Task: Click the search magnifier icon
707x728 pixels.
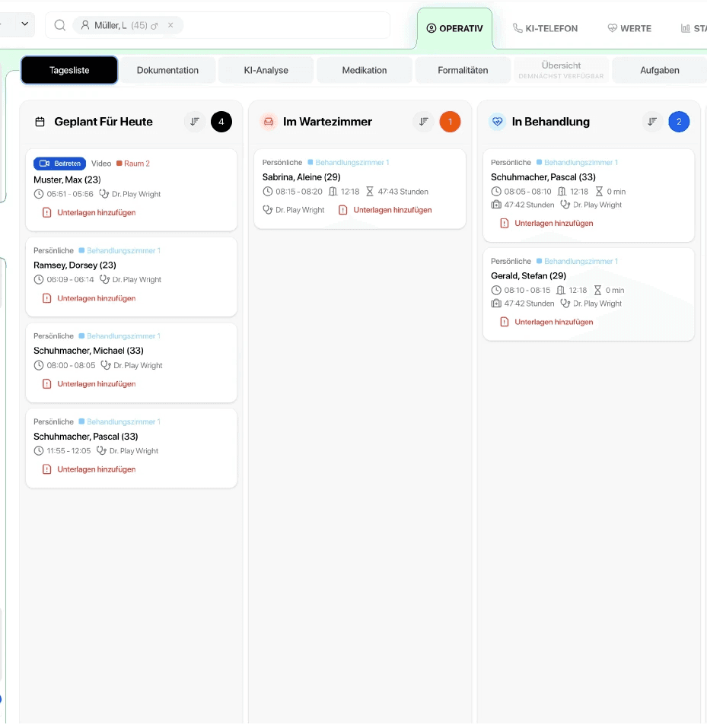Action: pyautogui.click(x=60, y=25)
